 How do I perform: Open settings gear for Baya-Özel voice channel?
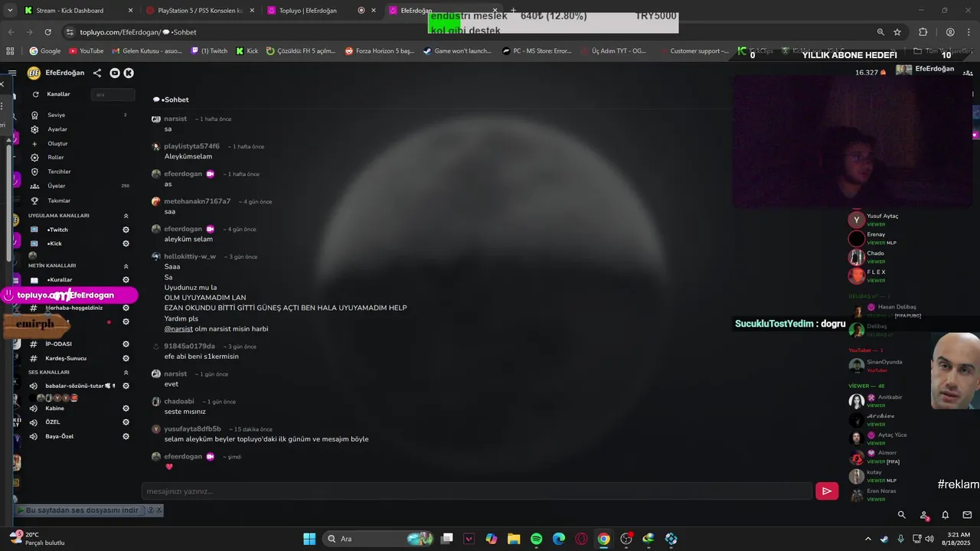coord(126,436)
